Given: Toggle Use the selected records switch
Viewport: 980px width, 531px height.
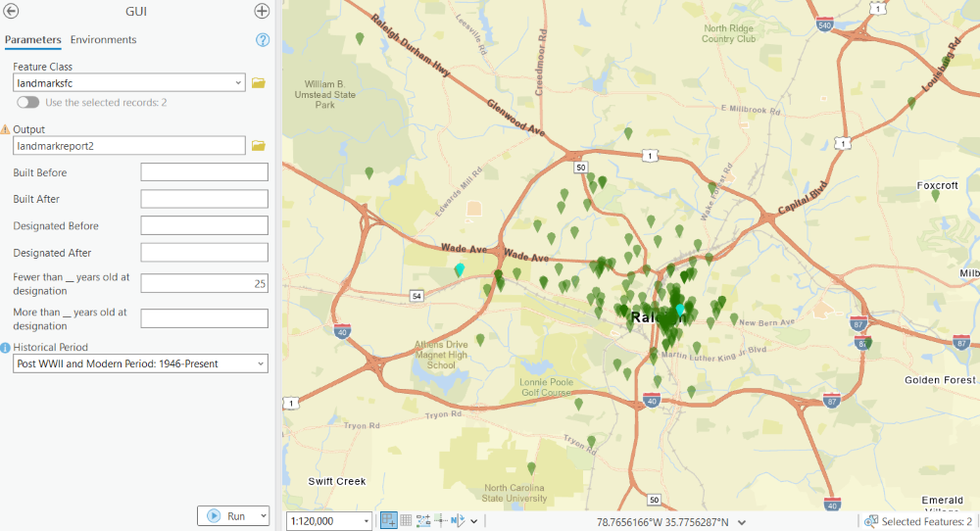Looking at the screenshot, I should coord(27,103).
